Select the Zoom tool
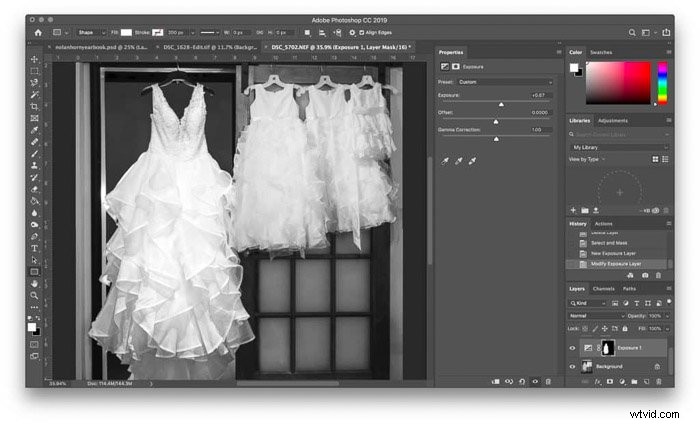 (x=34, y=295)
